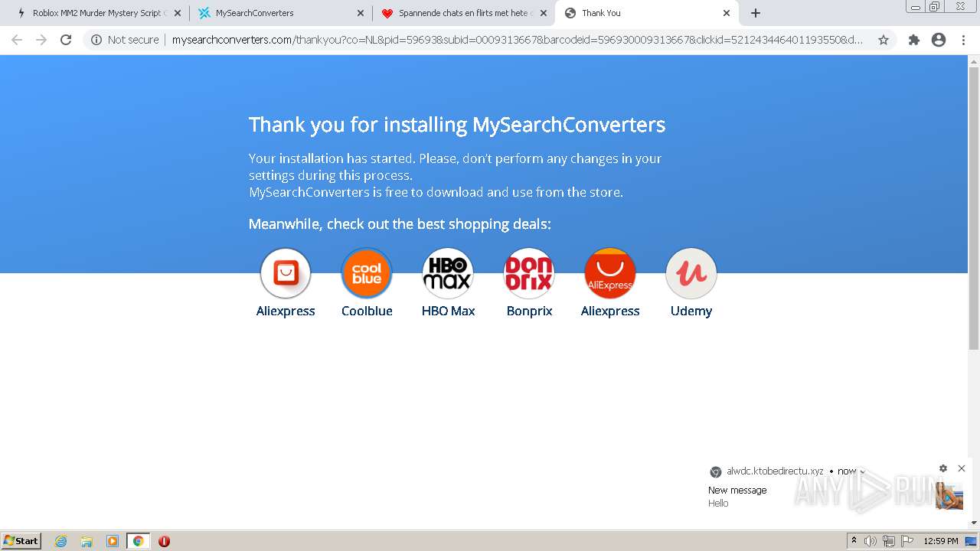980x551 pixels.
Task: Click the notification thumbnail image
Action: [949, 496]
